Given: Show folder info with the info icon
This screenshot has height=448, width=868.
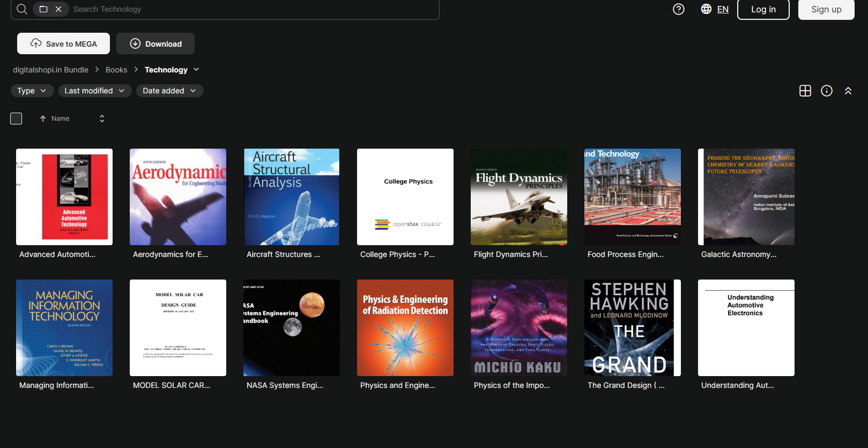Looking at the screenshot, I should point(827,91).
